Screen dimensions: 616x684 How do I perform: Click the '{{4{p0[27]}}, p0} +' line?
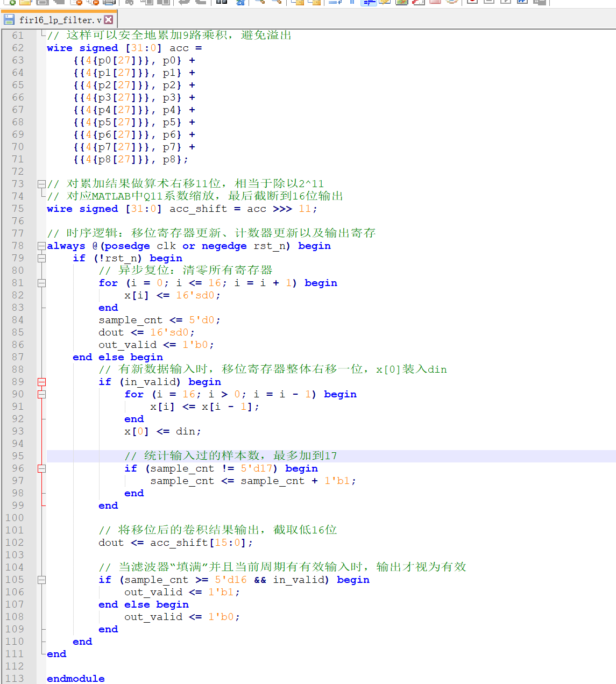[134, 60]
